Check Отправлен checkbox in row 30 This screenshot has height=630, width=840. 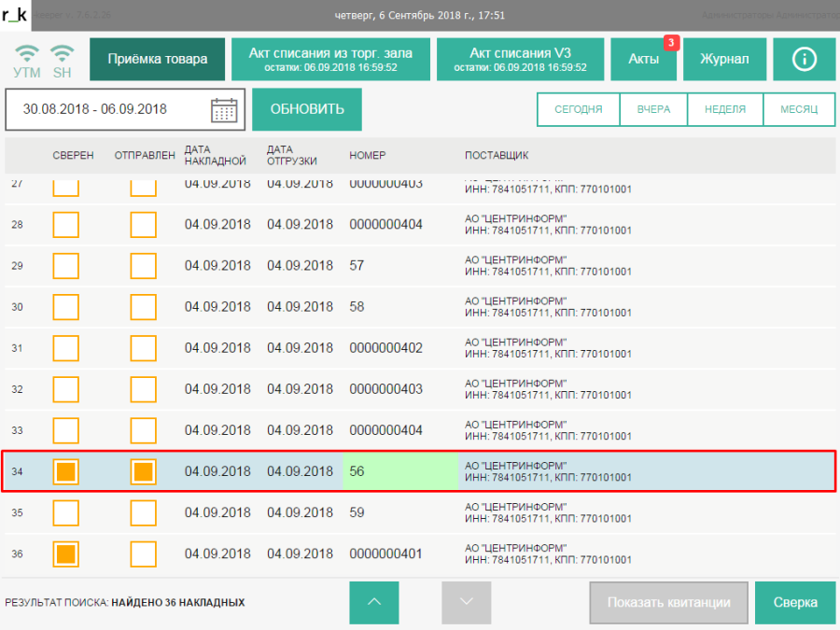coord(143,307)
